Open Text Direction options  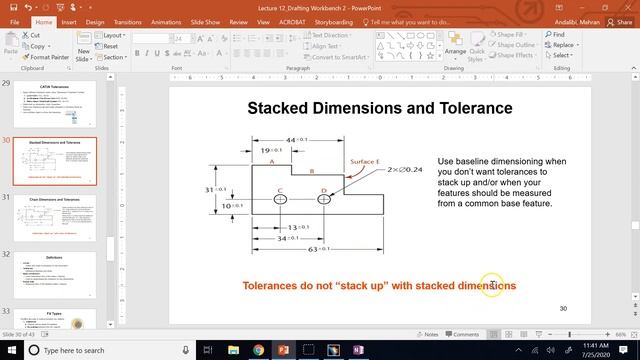coord(328,36)
